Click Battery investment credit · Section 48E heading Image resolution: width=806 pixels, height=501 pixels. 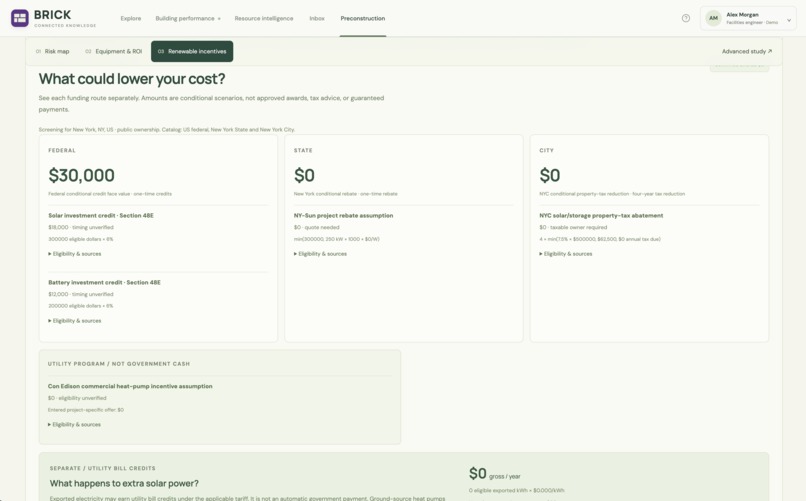click(104, 283)
